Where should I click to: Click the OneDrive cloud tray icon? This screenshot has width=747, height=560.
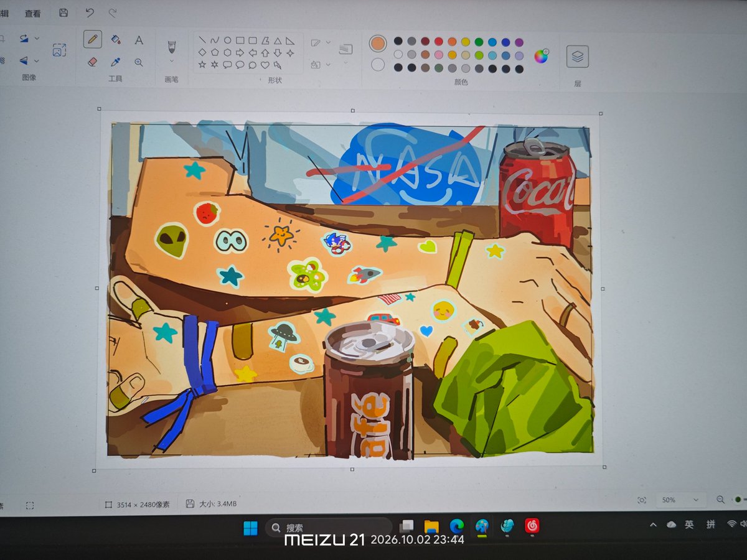(671, 525)
